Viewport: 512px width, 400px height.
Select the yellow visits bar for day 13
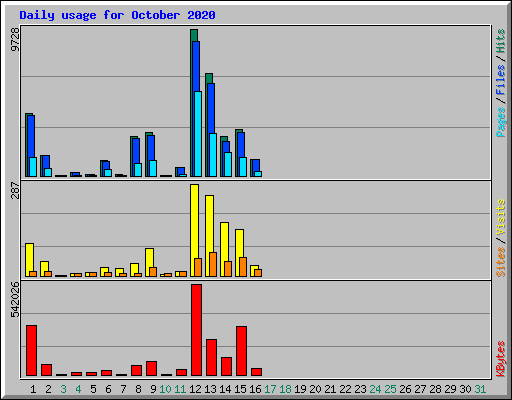pos(210,236)
